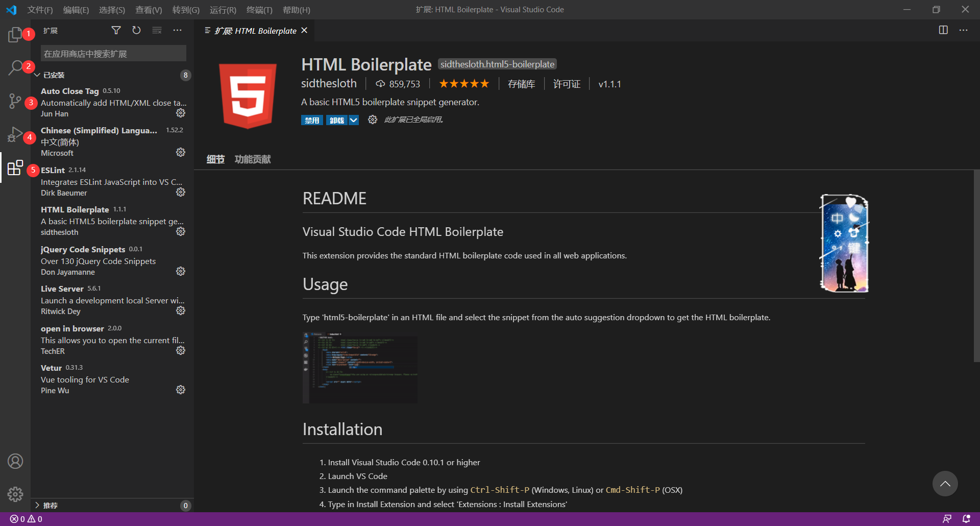Screen dimensions: 980x526
Task: Open the 存储库 repository link
Action: 521,84
